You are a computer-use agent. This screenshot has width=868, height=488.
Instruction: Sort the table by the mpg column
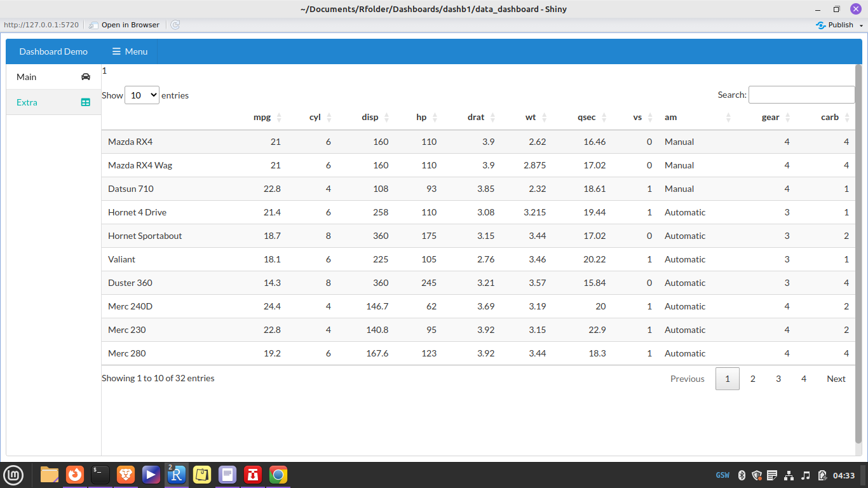pyautogui.click(x=261, y=117)
